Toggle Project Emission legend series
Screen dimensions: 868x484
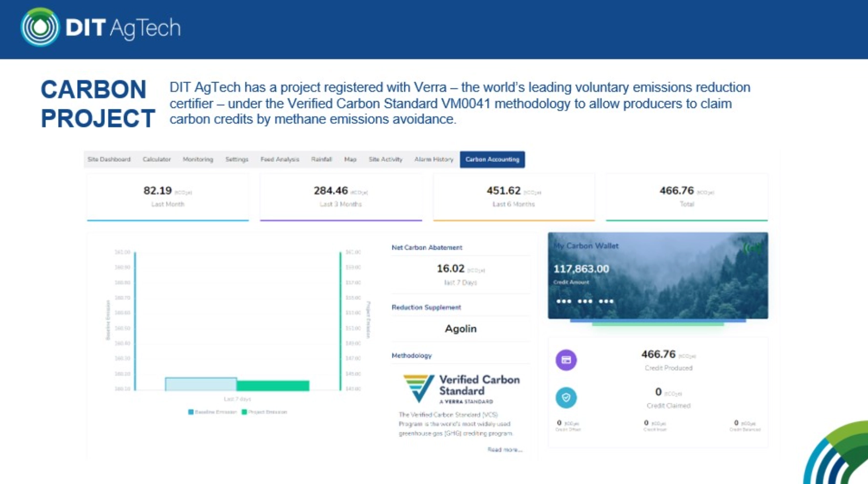tap(264, 412)
